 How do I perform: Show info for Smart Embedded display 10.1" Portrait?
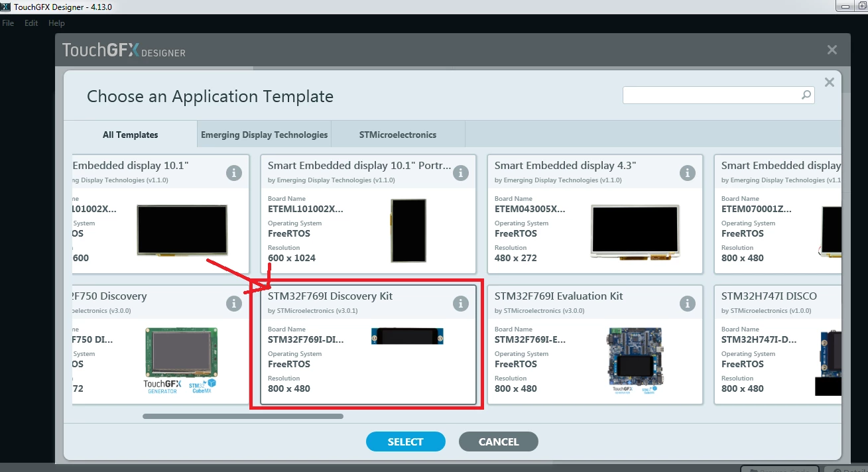pos(460,173)
